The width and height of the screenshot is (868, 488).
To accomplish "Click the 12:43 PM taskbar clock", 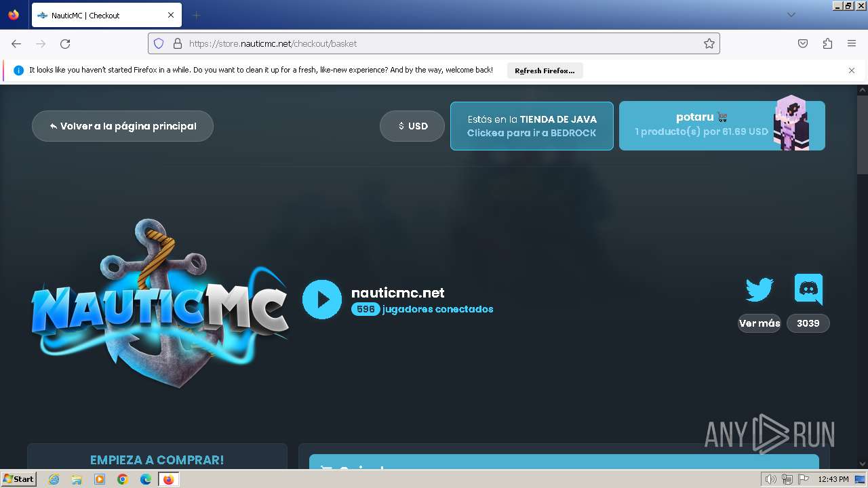I will (x=833, y=479).
